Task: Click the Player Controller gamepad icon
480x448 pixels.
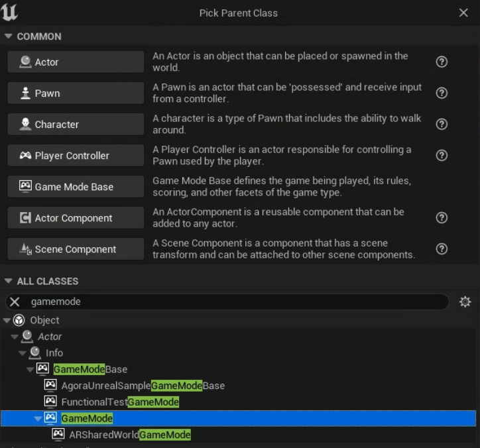Action: pyautogui.click(x=25, y=155)
